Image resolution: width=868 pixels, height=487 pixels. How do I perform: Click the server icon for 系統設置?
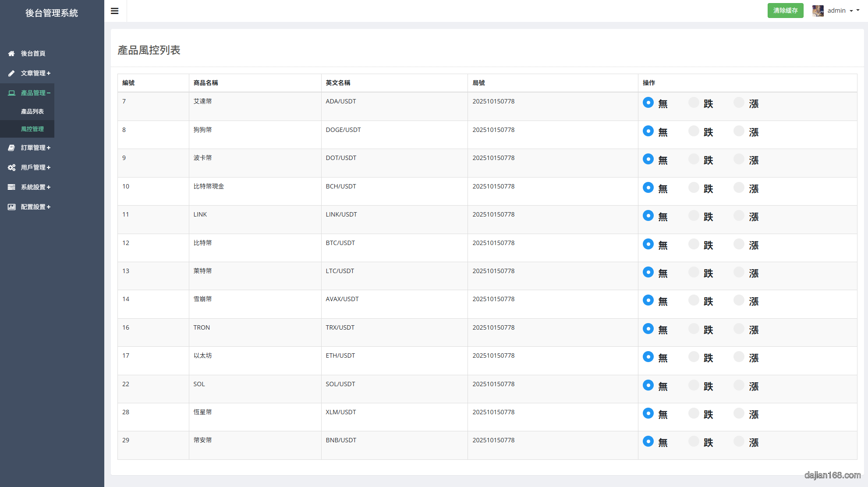tap(11, 187)
